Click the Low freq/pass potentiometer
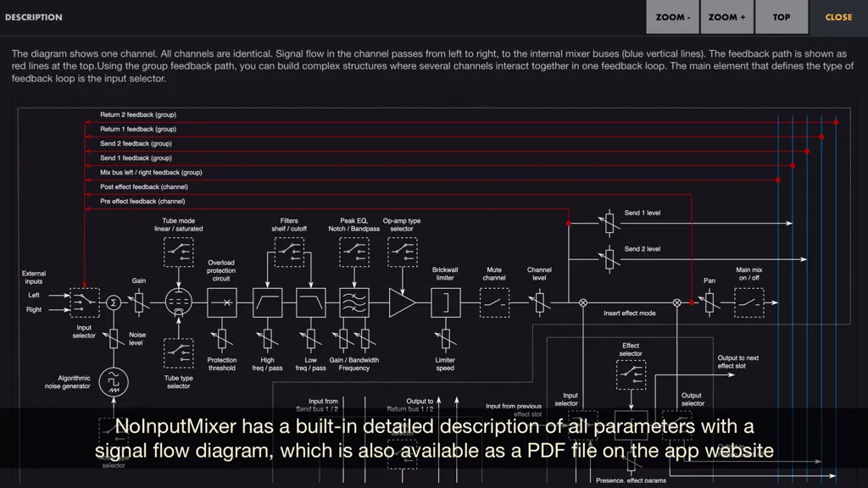Viewport: 868px width, 488px height. (310, 339)
